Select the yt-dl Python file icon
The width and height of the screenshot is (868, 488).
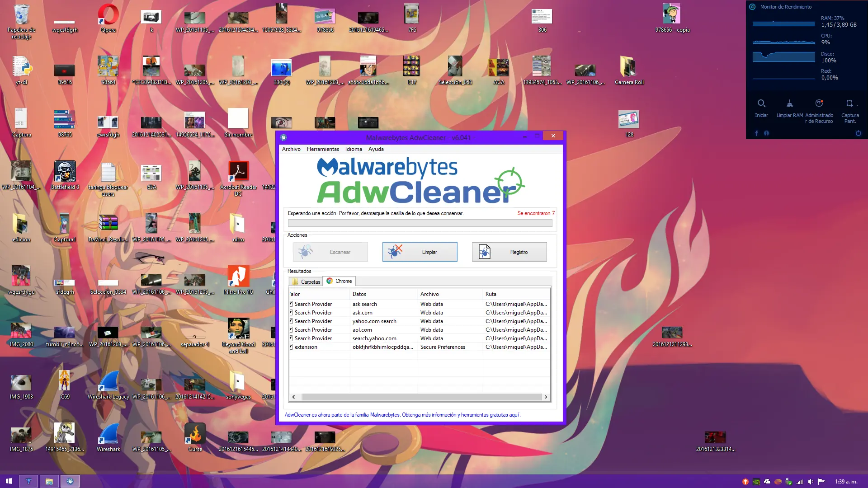[x=21, y=70]
